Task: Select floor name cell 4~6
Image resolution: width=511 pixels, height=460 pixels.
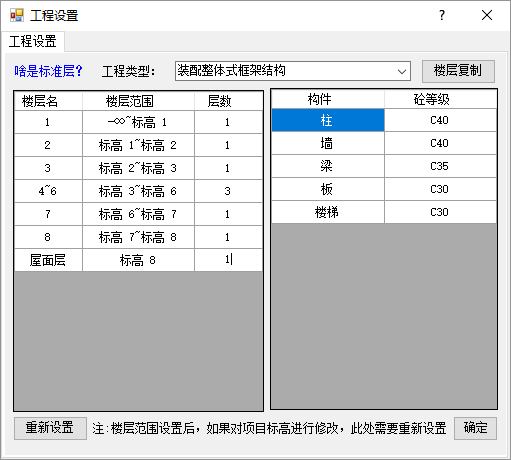Action: coord(48,191)
